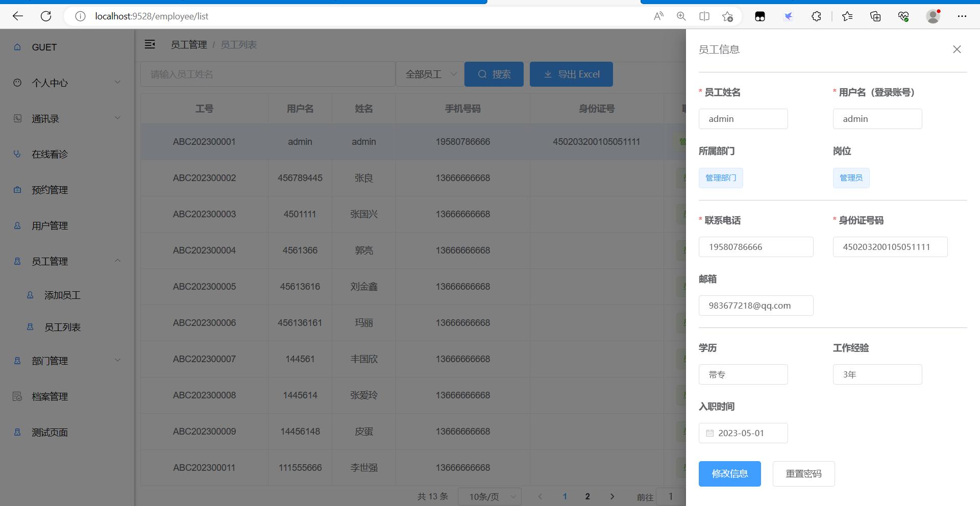
Task: Select the 在线看诊 stethoscope sidebar icon
Action: 17,154
